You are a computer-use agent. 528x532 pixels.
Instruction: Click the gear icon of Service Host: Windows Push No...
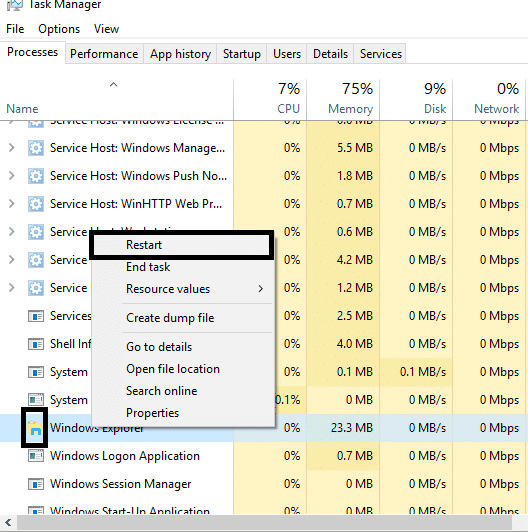tap(36, 176)
